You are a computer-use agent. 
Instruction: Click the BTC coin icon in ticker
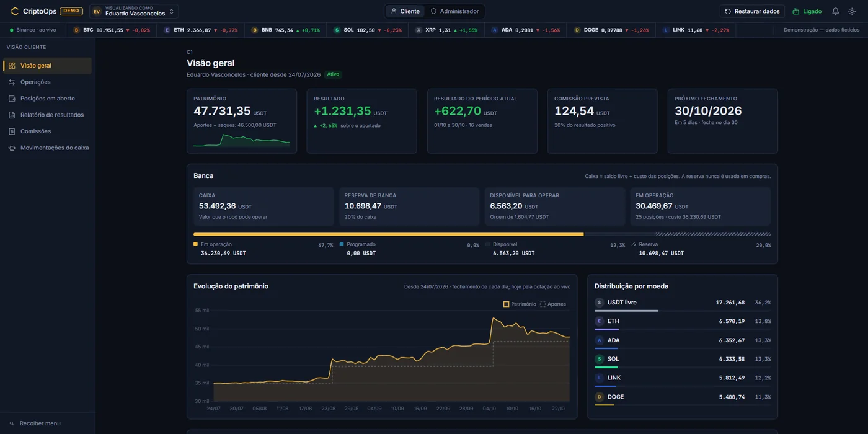pyautogui.click(x=77, y=30)
